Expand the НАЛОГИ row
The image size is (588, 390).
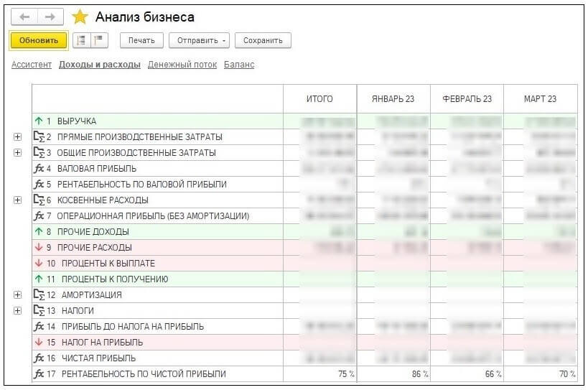coord(18,311)
